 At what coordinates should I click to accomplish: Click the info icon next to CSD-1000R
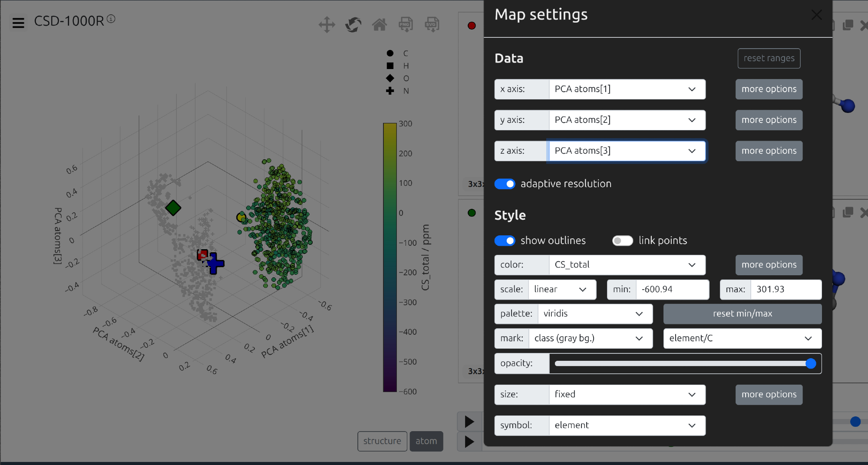coord(111,19)
